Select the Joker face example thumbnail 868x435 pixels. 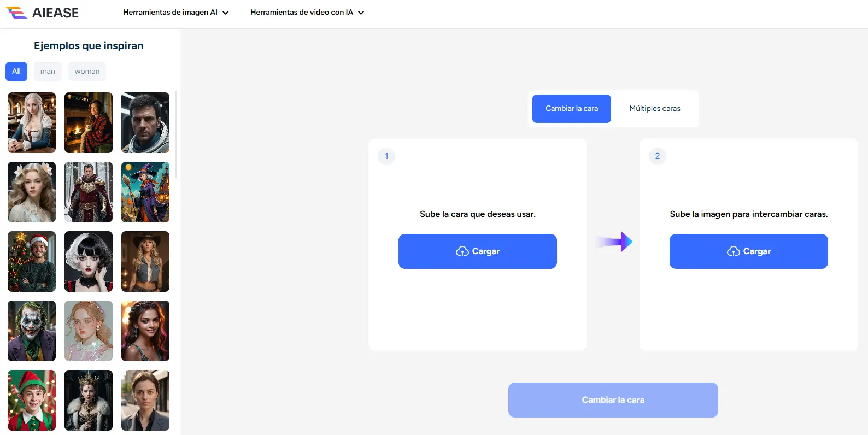32,331
